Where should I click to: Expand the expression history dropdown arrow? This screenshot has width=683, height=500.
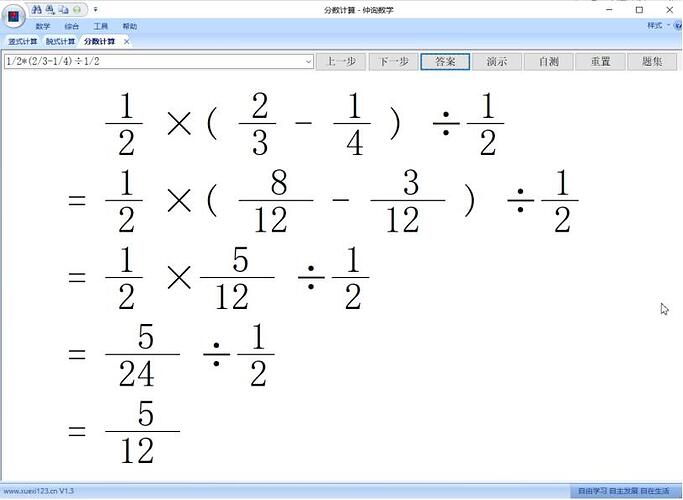point(309,61)
